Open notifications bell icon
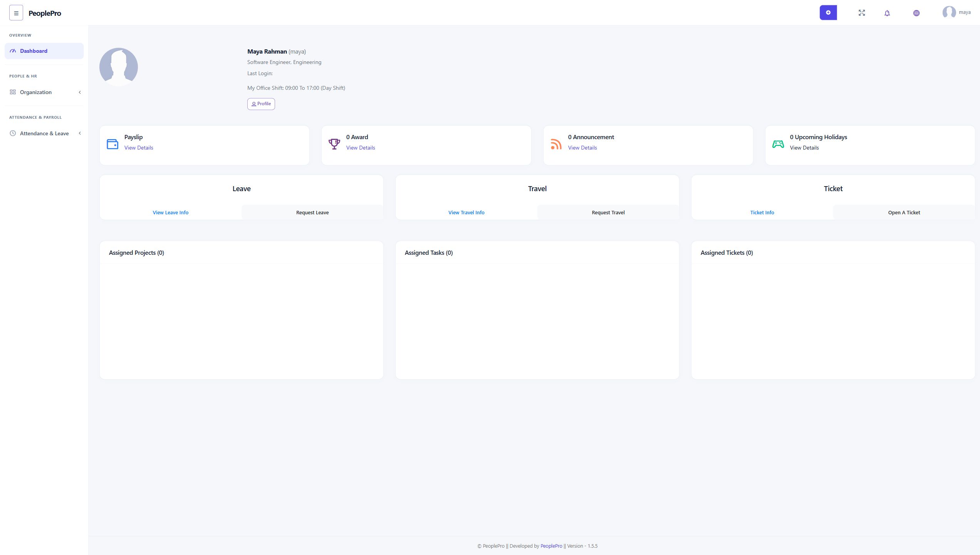Screen dimensions: 980x555 [887, 13]
